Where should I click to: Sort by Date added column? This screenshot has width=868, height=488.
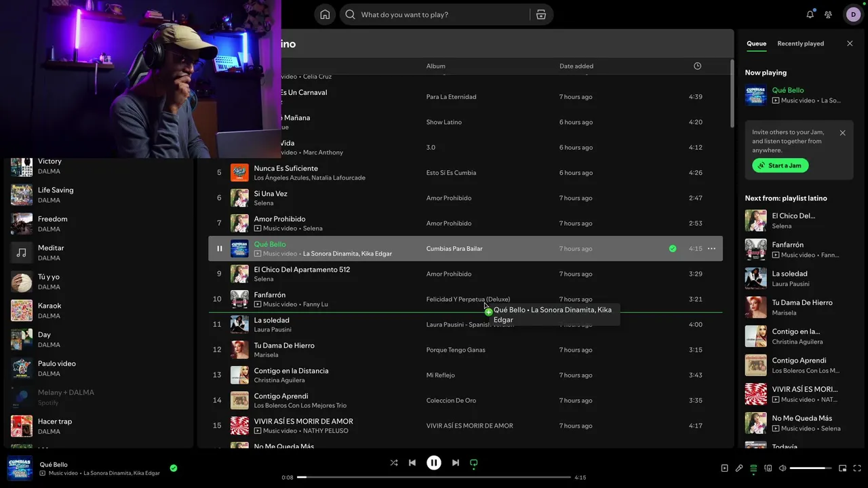[576, 66]
